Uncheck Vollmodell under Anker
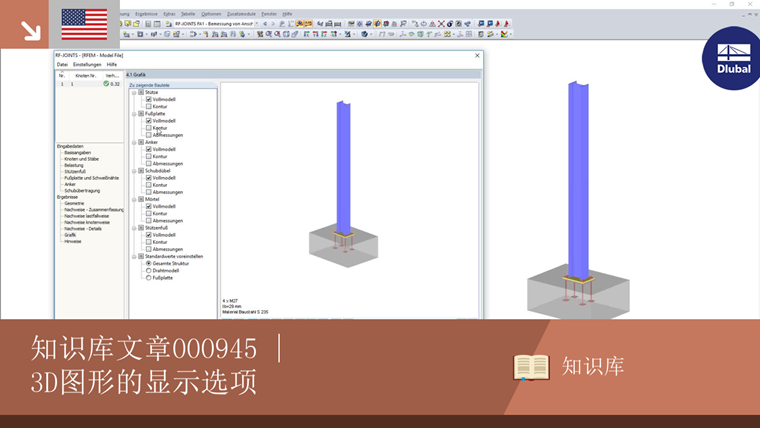Viewport: 760px width, 428px height. [x=149, y=149]
